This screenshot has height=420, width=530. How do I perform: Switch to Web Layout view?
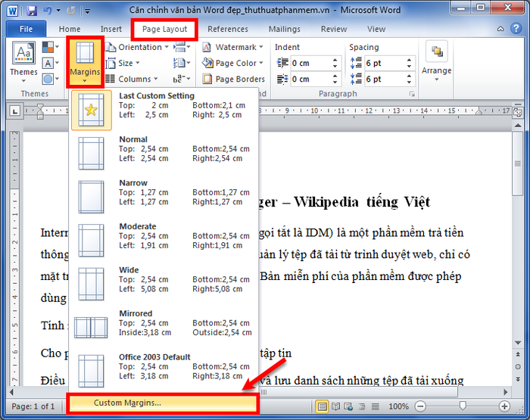click(x=350, y=406)
